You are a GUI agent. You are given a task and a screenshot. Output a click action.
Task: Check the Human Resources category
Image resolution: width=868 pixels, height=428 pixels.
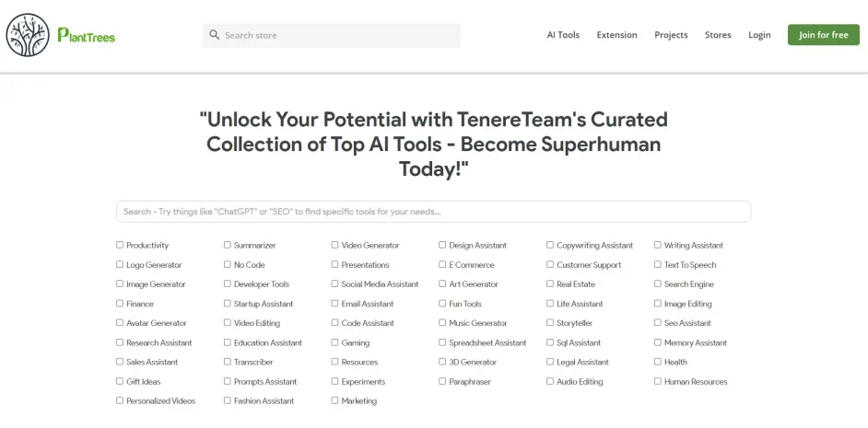pos(658,381)
